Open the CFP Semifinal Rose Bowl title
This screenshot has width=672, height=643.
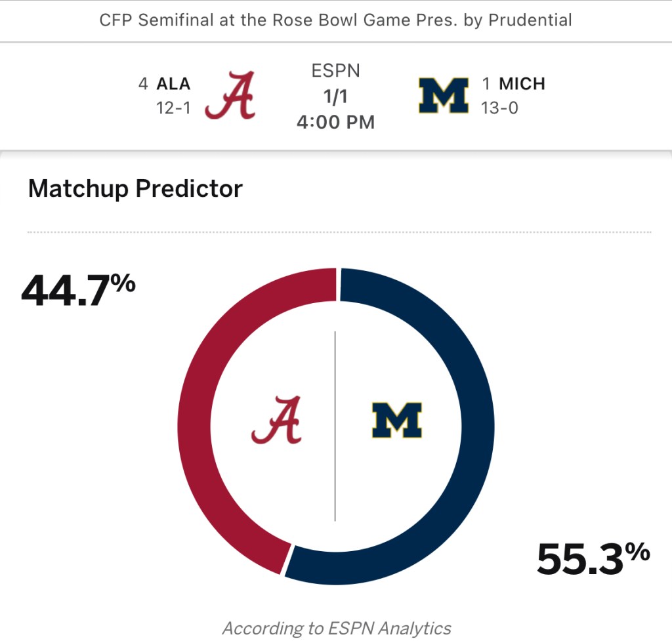[x=335, y=20]
